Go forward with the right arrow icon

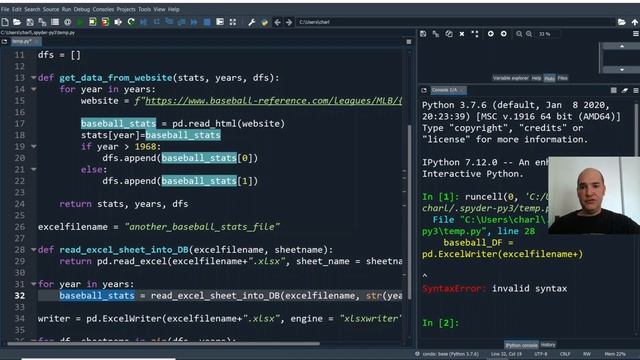(x=289, y=22)
